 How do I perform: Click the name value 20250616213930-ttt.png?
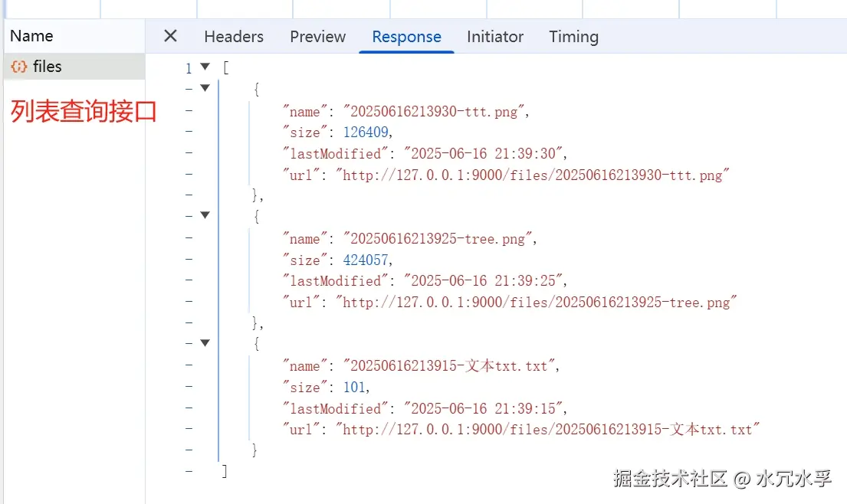click(433, 112)
